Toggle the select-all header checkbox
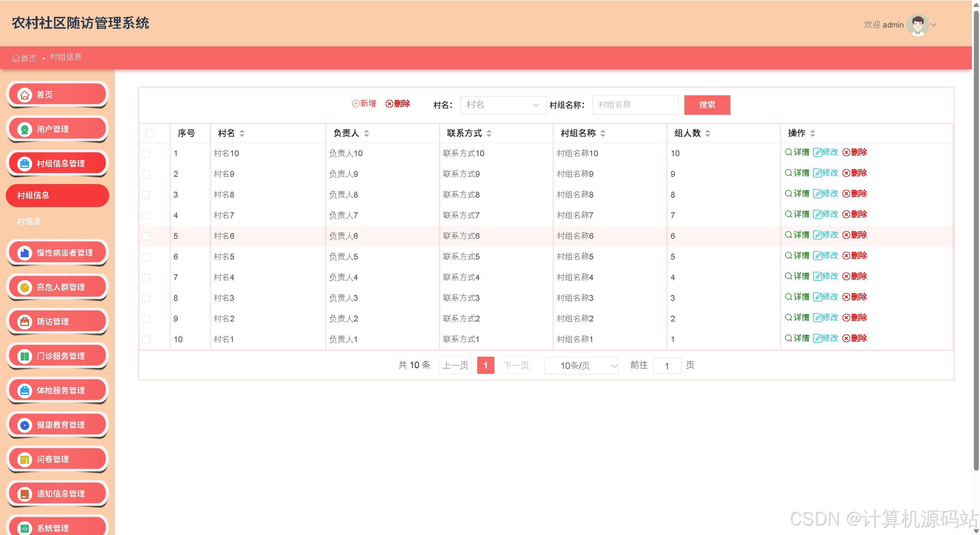The image size is (980, 535). point(150,133)
